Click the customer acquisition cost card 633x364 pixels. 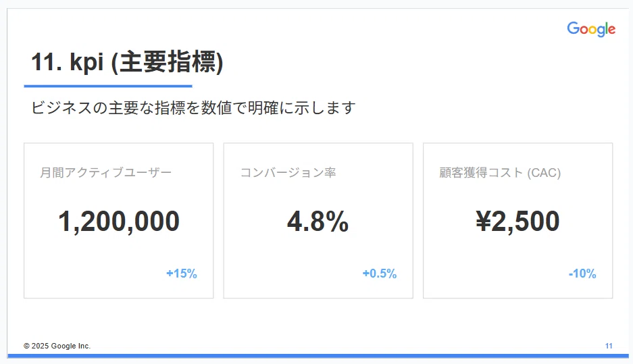click(x=518, y=221)
